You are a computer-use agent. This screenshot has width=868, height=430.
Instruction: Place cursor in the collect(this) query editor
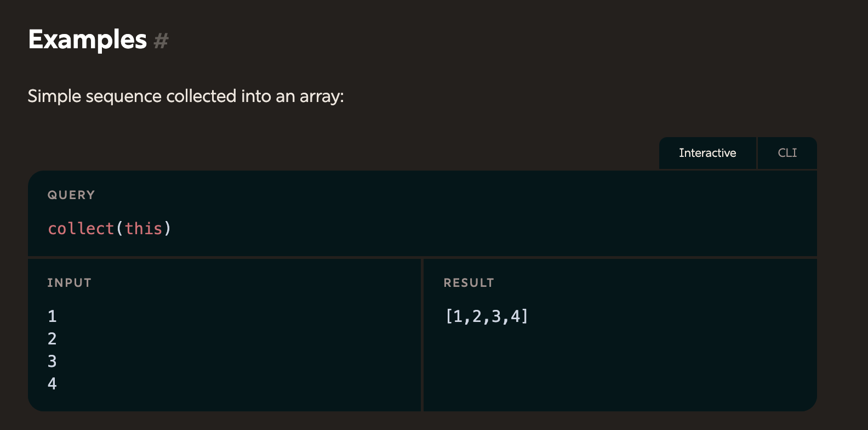point(422,228)
